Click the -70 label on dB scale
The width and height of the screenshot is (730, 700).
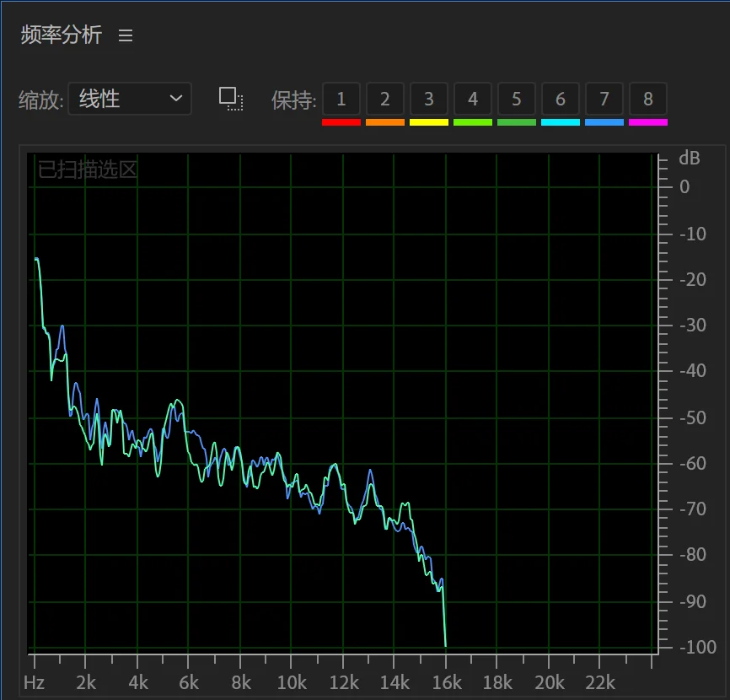click(693, 509)
